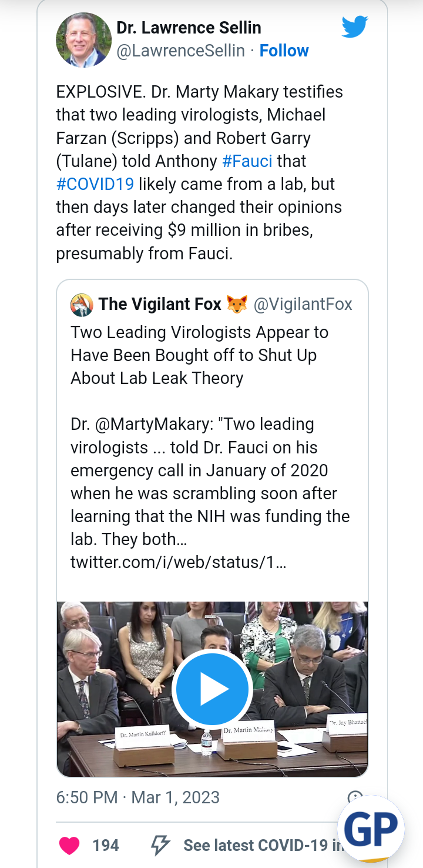Click the 194 likes count
The image size is (423, 868).
106,845
